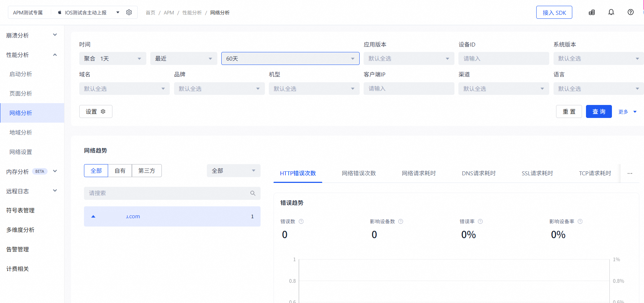This screenshot has height=303, width=644.
Task: Open the 品牌 dropdown
Action: 219,89
